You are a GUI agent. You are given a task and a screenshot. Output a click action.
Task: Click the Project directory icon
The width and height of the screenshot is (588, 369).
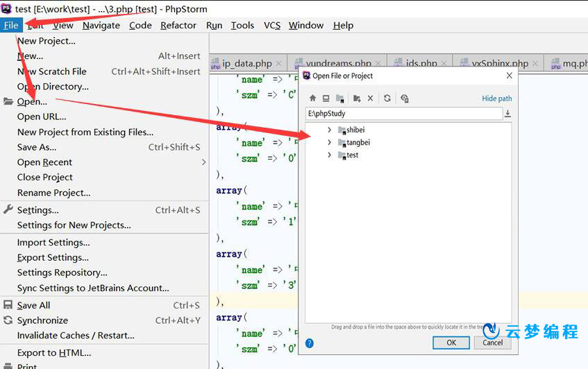(339, 98)
